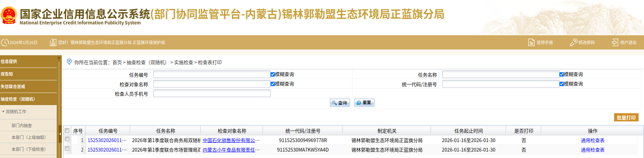Open 部门内抽查 in the sidebar
This screenshot has height=158, width=644.
pyautogui.click(x=22, y=125)
